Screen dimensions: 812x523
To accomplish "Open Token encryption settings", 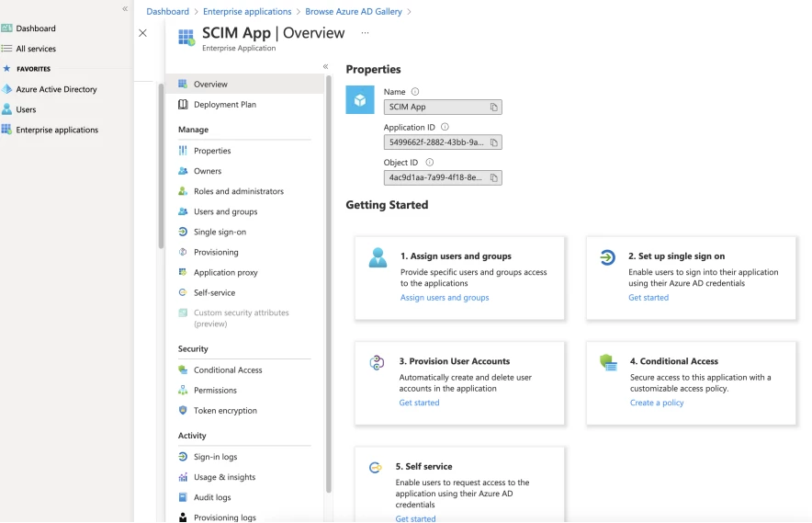I will [x=225, y=411].
